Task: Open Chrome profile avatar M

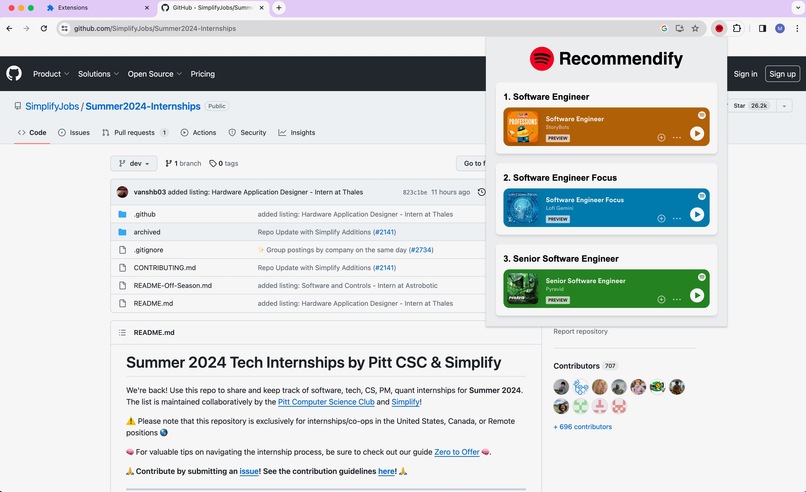Action: [780, 28]
